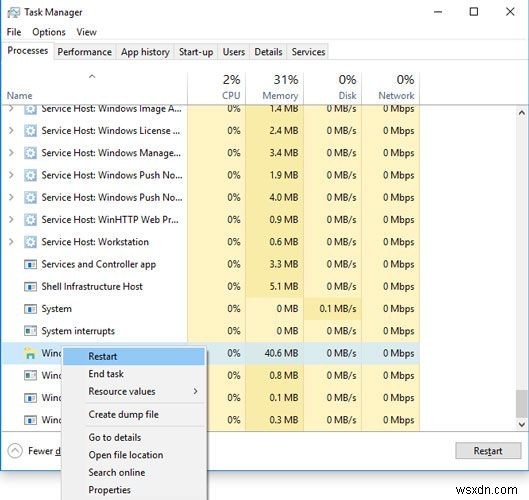Click the process icon in the 0.3 MB row
This screenshot has height=500, width=529.
[30, 420]
